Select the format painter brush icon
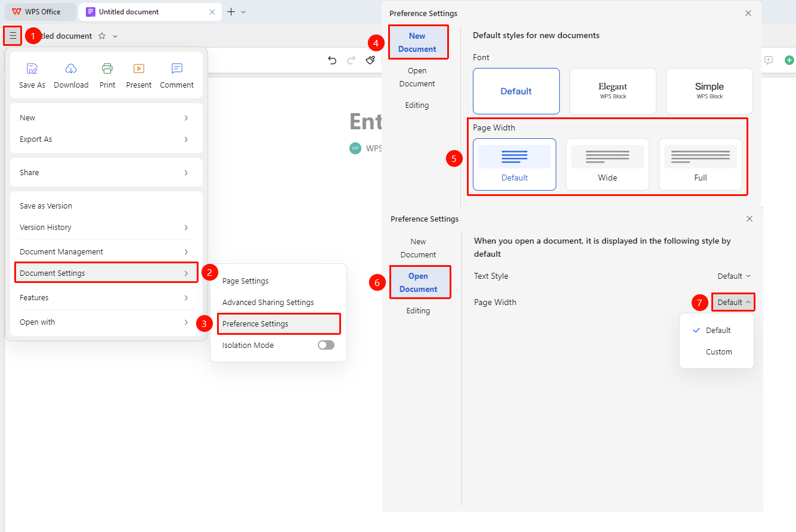Screen dimensions: 796x532 [370, 60]
